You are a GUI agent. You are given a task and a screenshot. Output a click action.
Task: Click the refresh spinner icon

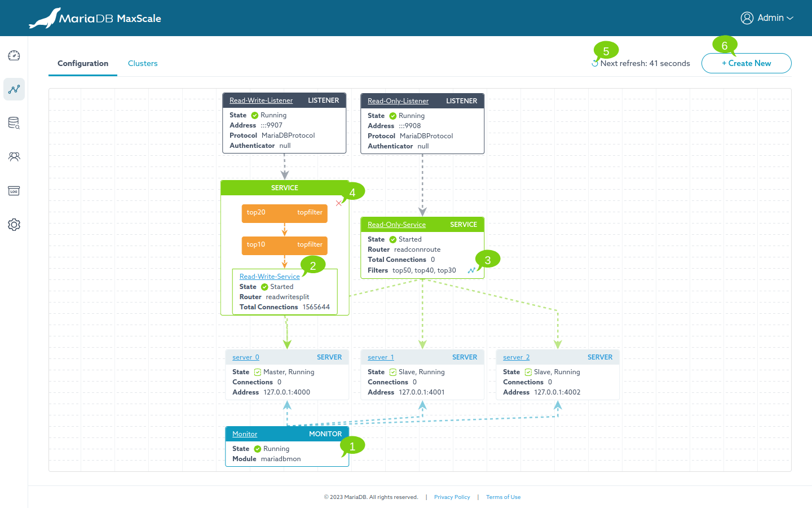595,63
